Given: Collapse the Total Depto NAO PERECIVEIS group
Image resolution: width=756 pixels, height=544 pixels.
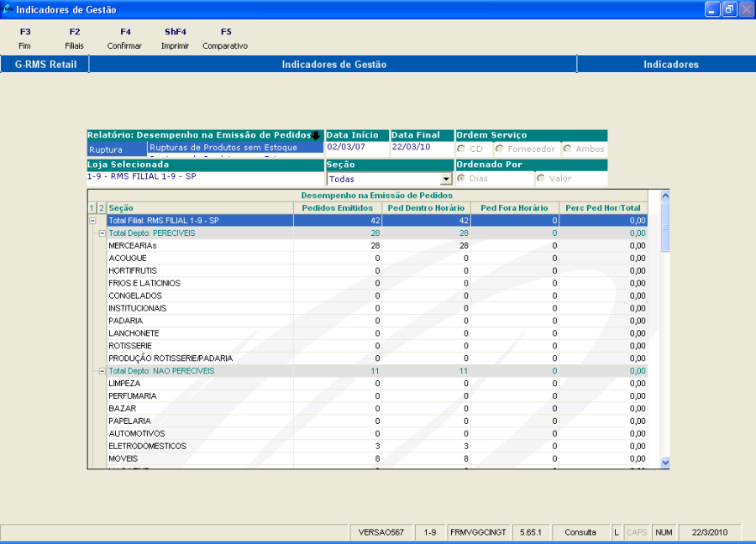Looking at the screenshot, I should coord(102,370).
